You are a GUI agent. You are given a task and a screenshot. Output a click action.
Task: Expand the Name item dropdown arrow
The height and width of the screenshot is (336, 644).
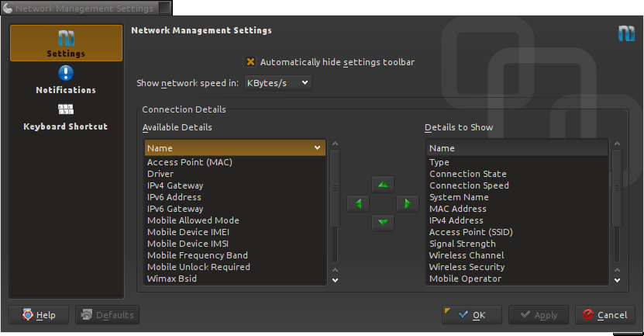pos(318,147)
